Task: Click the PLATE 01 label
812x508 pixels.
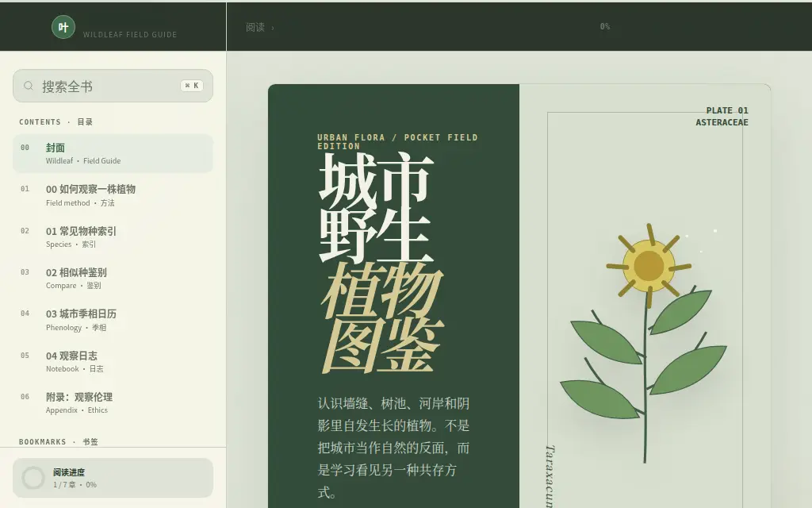Action: (727, 110)
